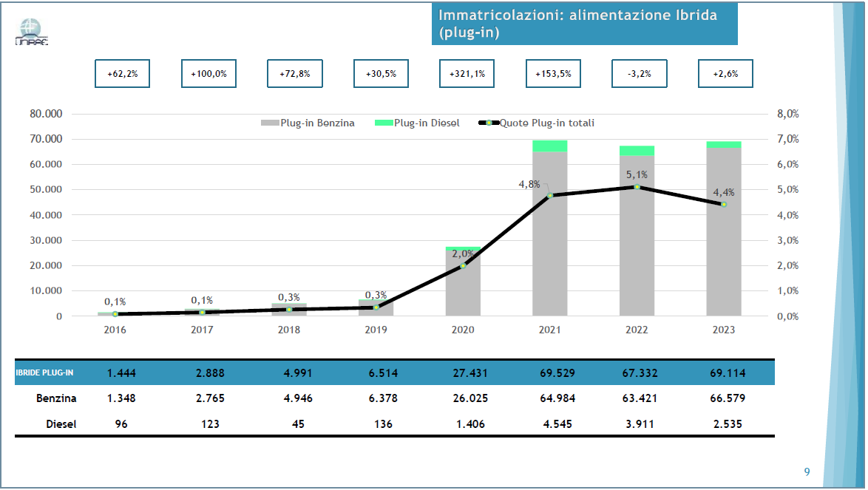Click the gray Plug-in Benzina legend swatch
Image resolution: width=868 pixels, height=490 pixels.
[269, 123]
